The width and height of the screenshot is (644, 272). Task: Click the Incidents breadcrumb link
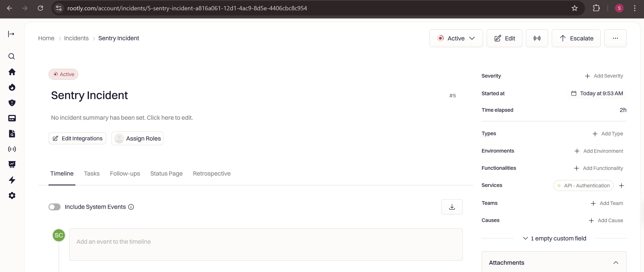point(76,38)
